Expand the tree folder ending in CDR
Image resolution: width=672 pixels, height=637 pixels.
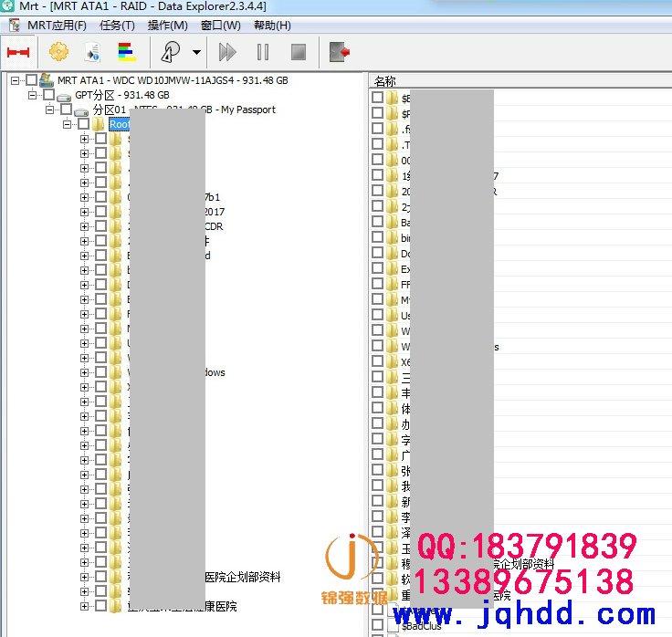(x=84, y=226)
